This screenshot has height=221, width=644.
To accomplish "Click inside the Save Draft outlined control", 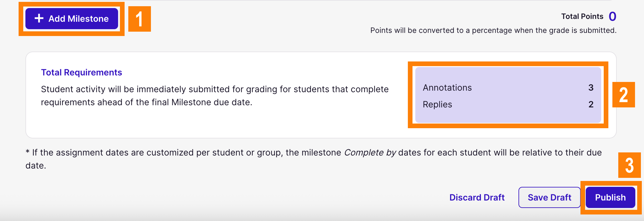I will click(549, 197).
